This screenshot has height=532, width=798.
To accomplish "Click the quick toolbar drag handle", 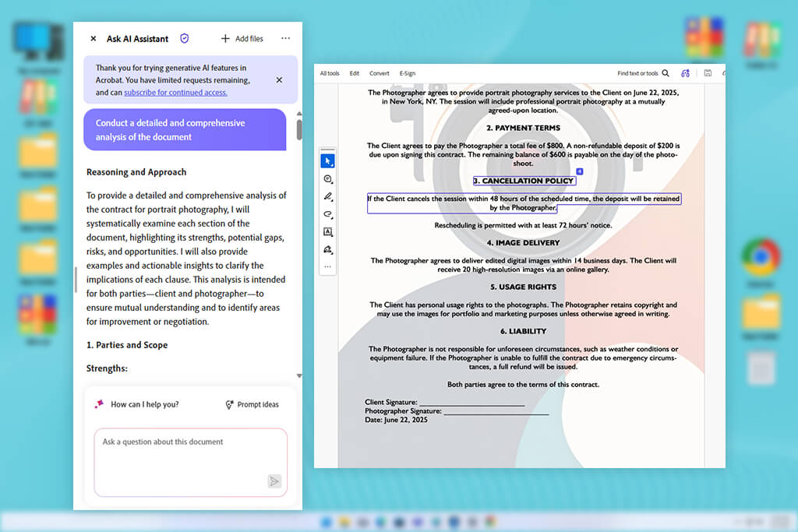I will tap(328, 150).
